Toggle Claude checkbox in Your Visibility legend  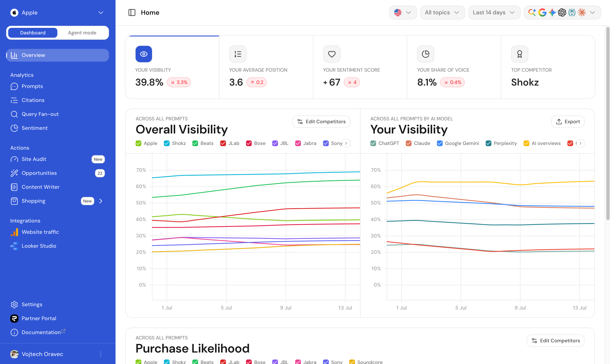tap(409, 143)
